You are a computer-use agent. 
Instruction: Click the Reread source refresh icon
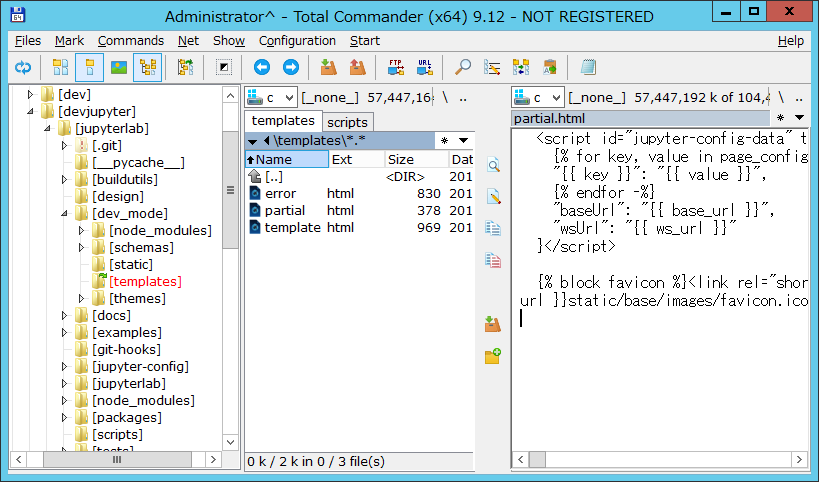[23, 67]
